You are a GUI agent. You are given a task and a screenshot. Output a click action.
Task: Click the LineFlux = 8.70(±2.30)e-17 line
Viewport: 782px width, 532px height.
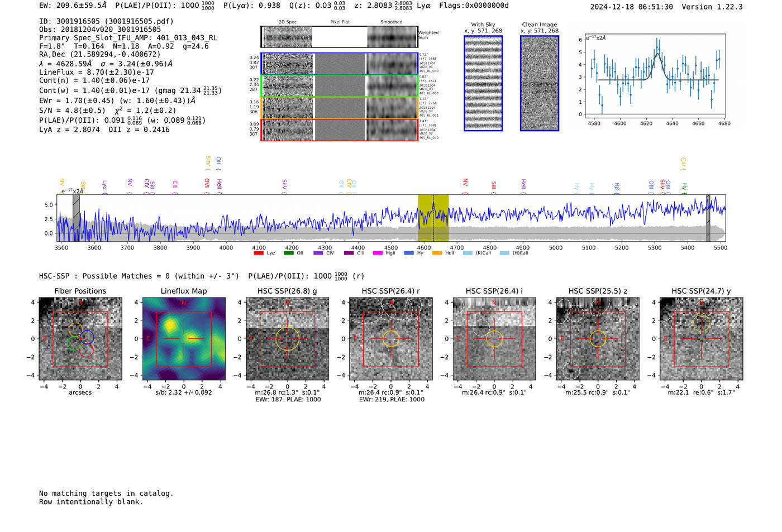pos(97,72)
